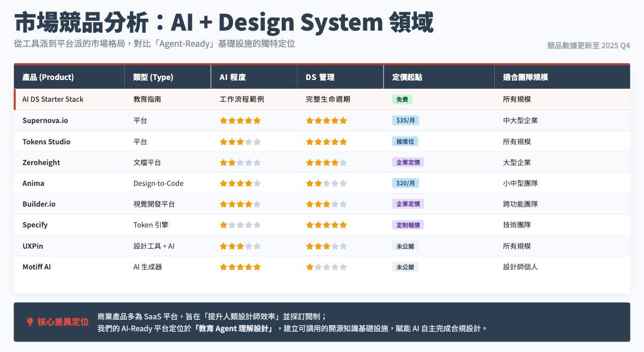Viewport: 644px width, 352px height.
Task: Click the 免費 price badge
Action: [402, 100]
